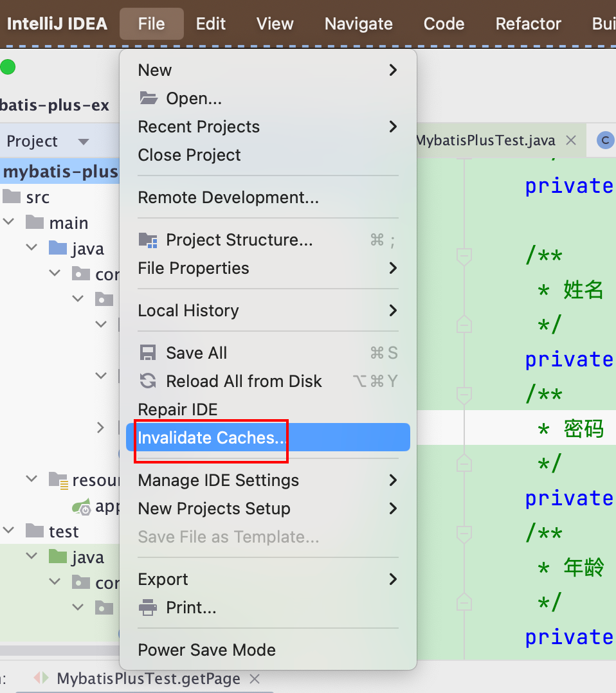Click the green test java folder icon

coord(58,557)
